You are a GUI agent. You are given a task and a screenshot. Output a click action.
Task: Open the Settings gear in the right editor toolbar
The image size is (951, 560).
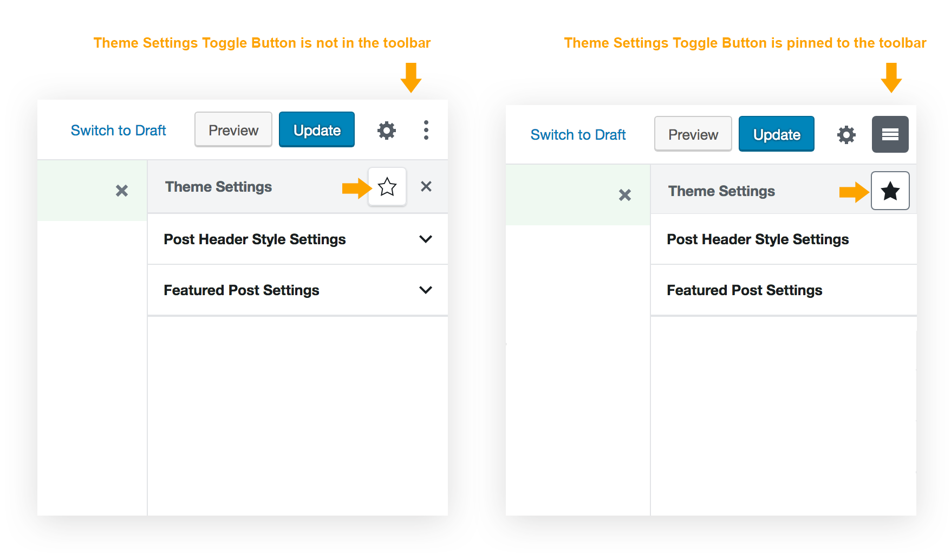point(846,134)
